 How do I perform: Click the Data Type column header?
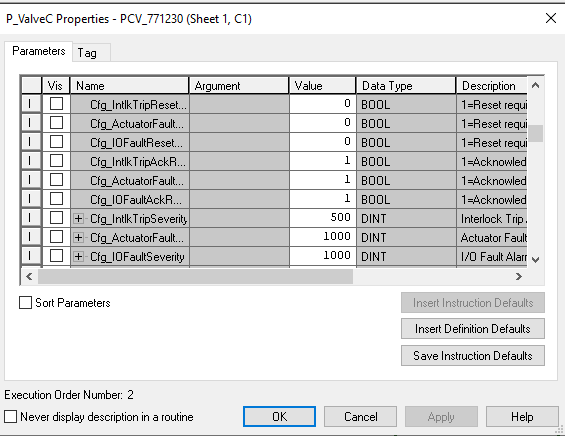click(x=406, y=86)
